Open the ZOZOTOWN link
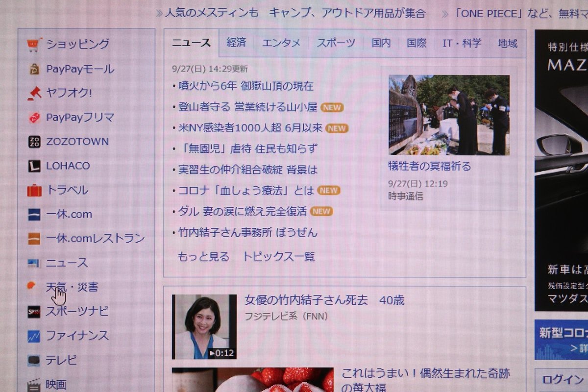Screen dimensions: 588x392 pyautogui.click(x=77, y=142)
